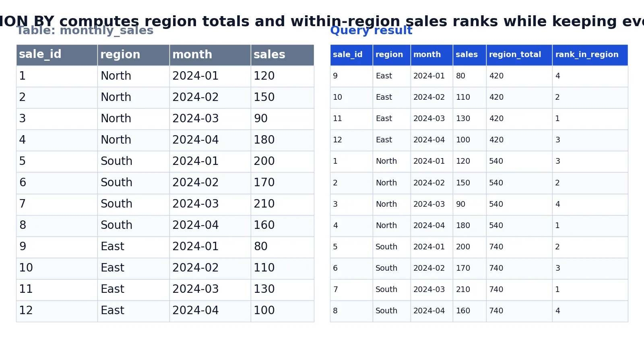Select sales cell 200 in monthly_sales table
644x362 pixels.
(x=282, y=162)
